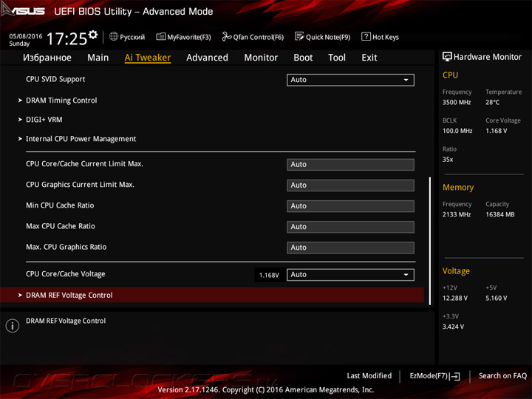
Task: Go to the Advanced tab
Action: [x=208, y=58]
